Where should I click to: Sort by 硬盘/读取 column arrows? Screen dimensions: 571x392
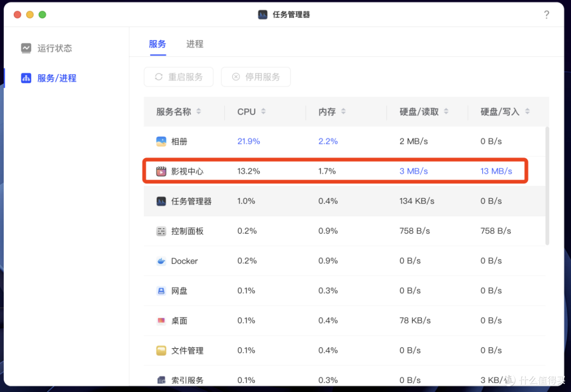click(446, 111)
